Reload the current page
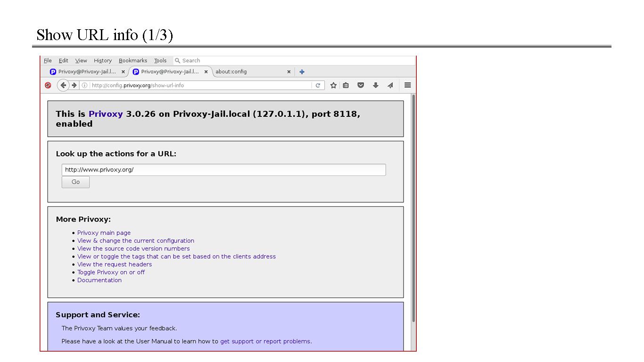 (x=318, y=85)
